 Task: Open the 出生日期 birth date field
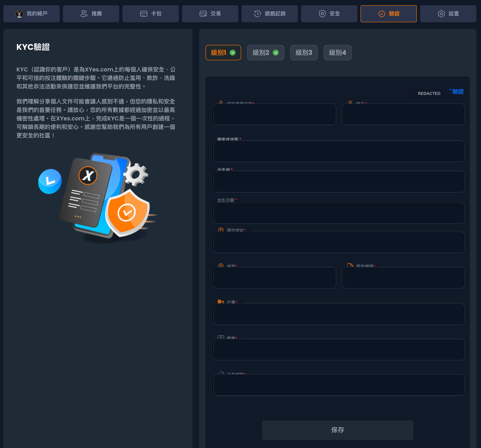tap(339, 213)
